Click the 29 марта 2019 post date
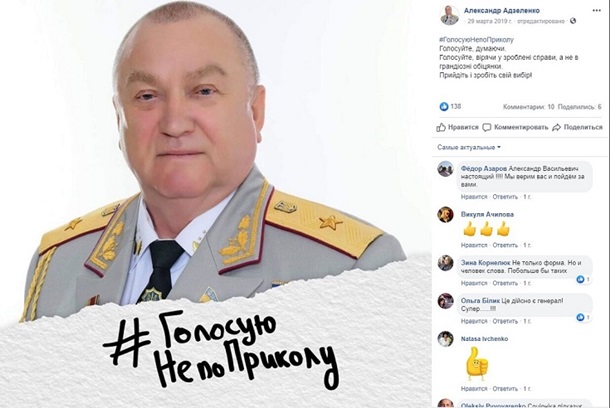 (x=489, y=21)
